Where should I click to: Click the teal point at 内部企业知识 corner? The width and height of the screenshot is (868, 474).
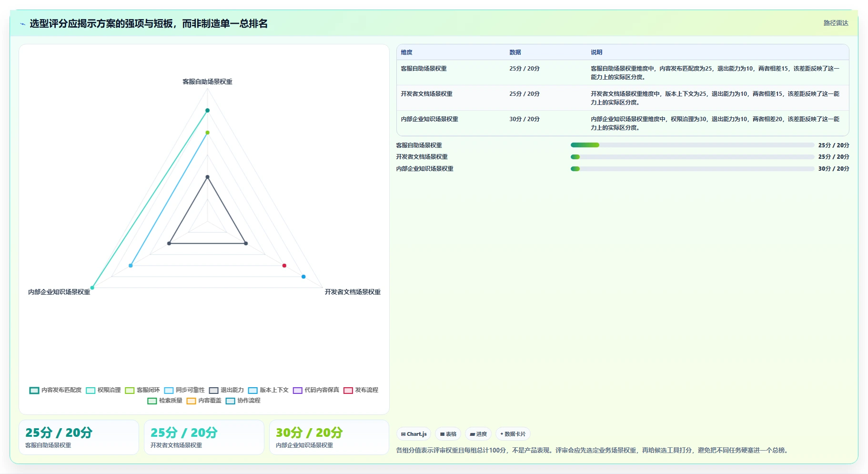point(92,288)
